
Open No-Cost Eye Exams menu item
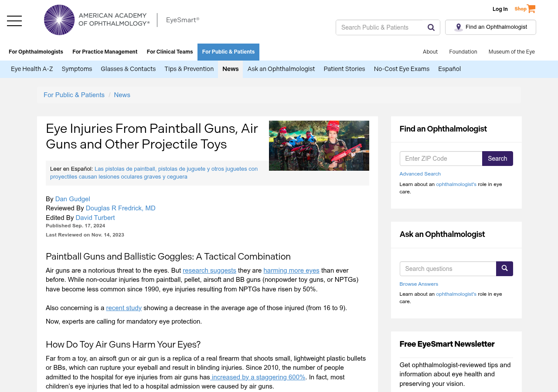(x=401, y=69)
